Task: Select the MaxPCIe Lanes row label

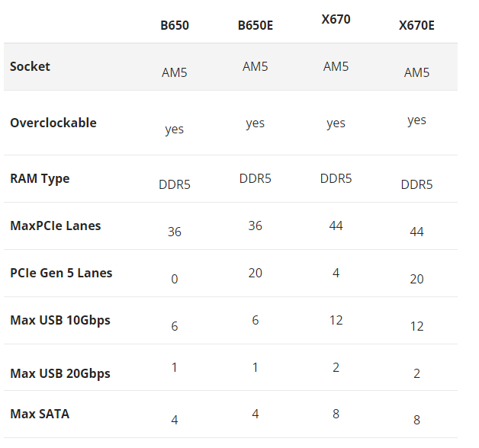Action: (56, 226)
